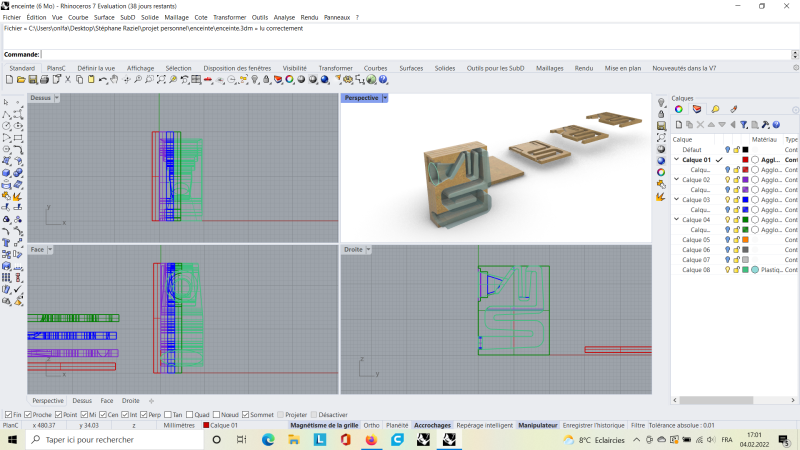Viewport: 800px width, 450px height.
Task: Click the layer filter funnel icon
Action: point(744,124)
